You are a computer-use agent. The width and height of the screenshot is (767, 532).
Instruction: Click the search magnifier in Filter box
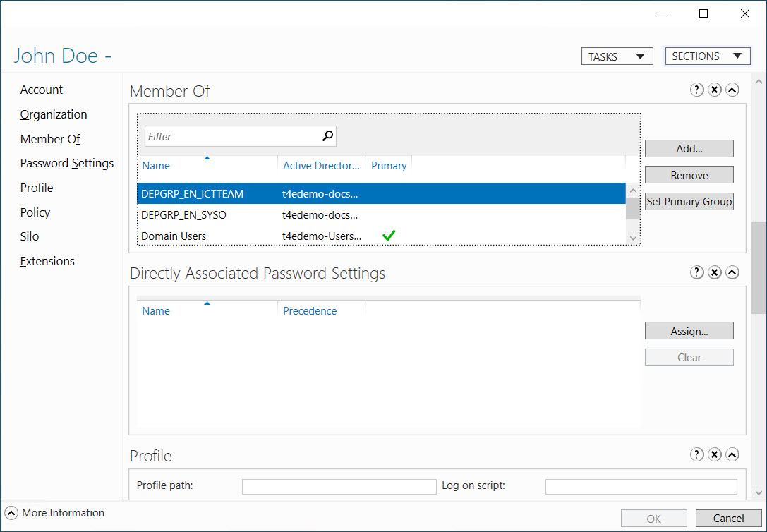click(x=327, y=136)
